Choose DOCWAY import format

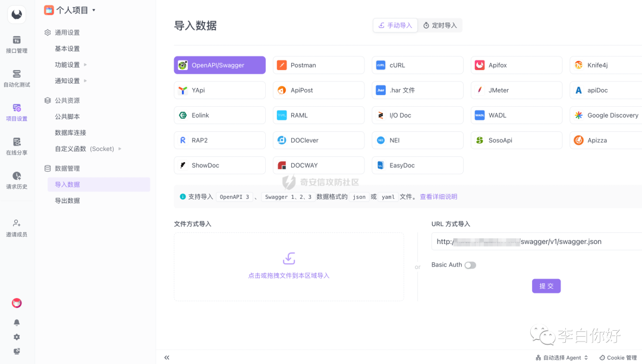click(x=319, y=165)
